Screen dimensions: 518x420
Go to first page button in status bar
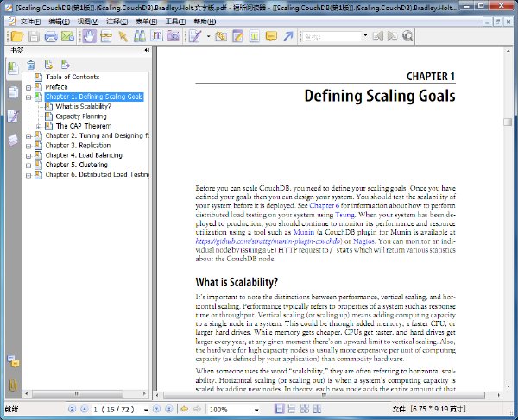72,409
